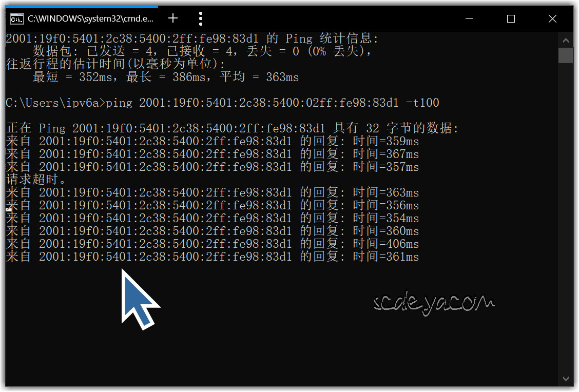Click the 请求超时 timeout line
Viewport: 579px width, 392px height.
(36, 180)
